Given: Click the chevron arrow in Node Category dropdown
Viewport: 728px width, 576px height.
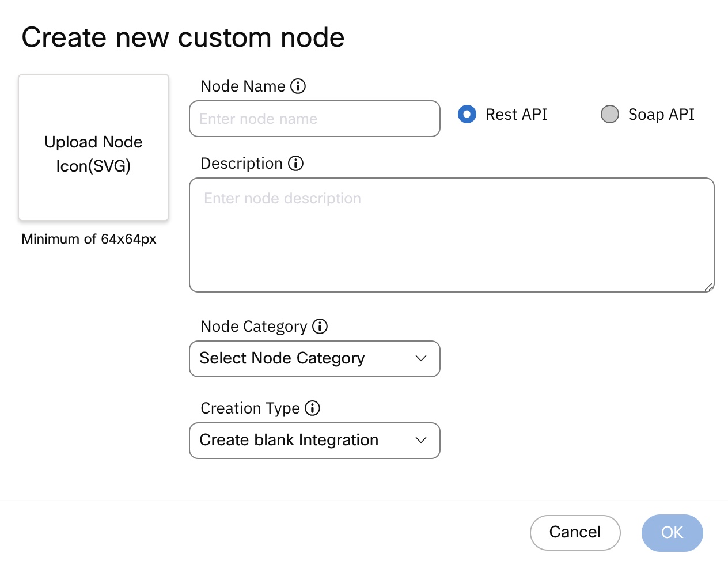Looking at the screenshot, I should (x=421, y=358).
